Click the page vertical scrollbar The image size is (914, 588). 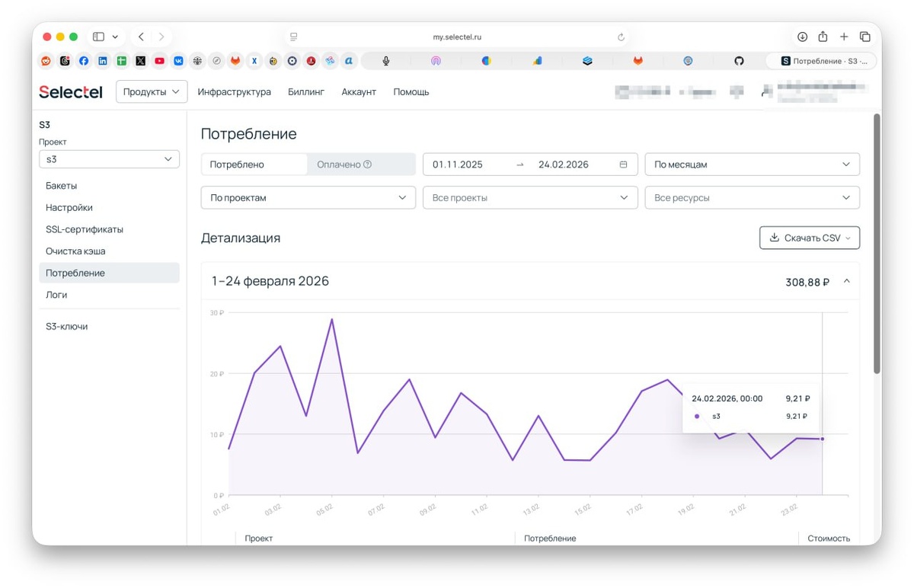[877, 244]
